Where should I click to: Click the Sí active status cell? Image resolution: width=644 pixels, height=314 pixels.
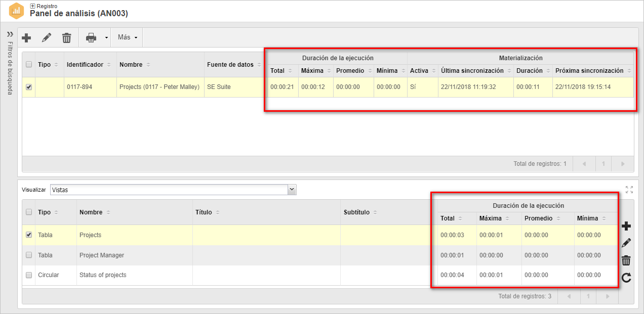pos(422,87)
